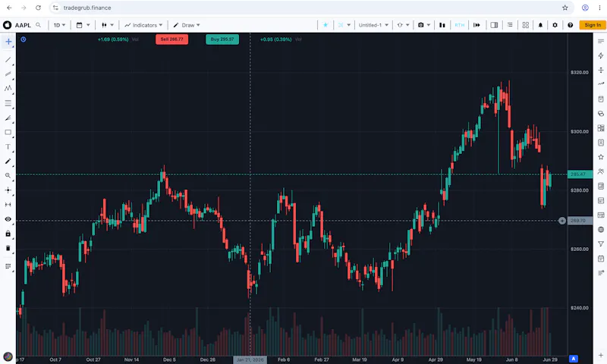
Task: Open the watchlist lines icon in right sidebar
Action: [600, 41]
